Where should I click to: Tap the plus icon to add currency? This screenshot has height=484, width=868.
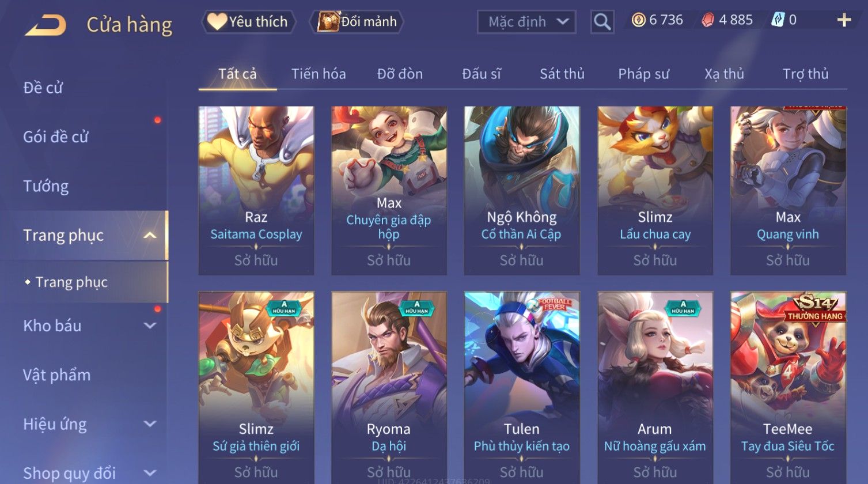844,20
